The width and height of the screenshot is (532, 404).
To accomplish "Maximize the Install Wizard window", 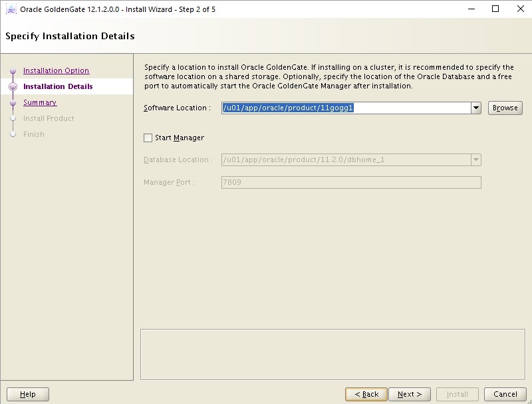I will [495, 9].
